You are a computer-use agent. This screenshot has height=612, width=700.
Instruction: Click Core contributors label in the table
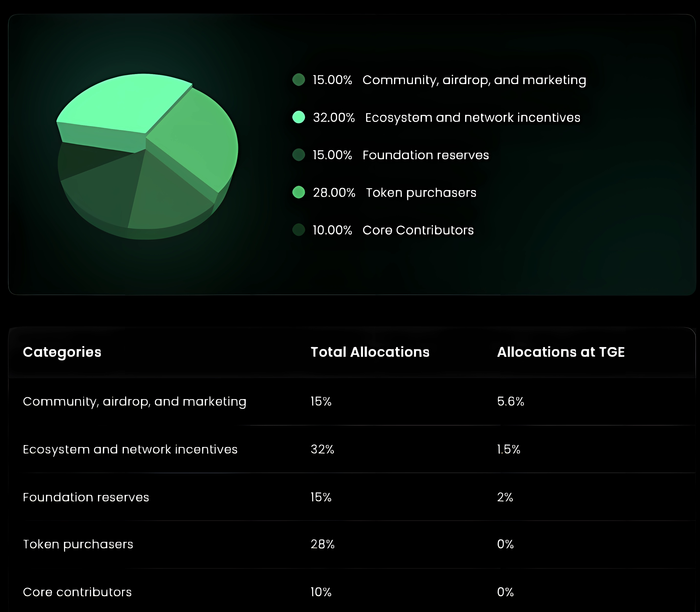[x=77, y=592]
